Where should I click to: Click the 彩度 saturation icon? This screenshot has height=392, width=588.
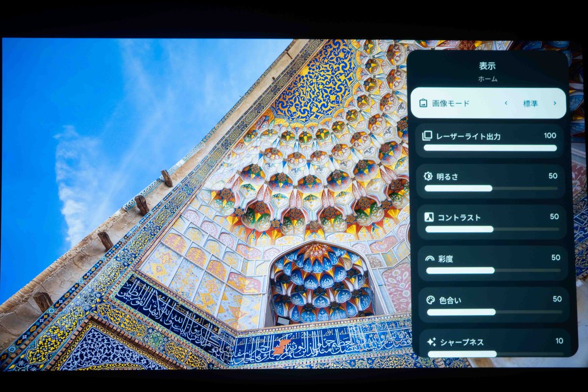coord(430,258)
